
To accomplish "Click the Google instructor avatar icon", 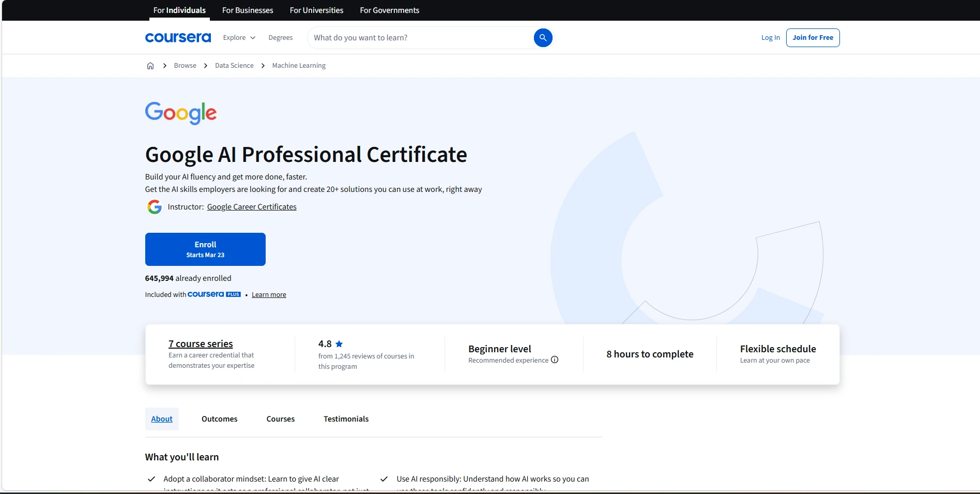I will coord(154,206).
